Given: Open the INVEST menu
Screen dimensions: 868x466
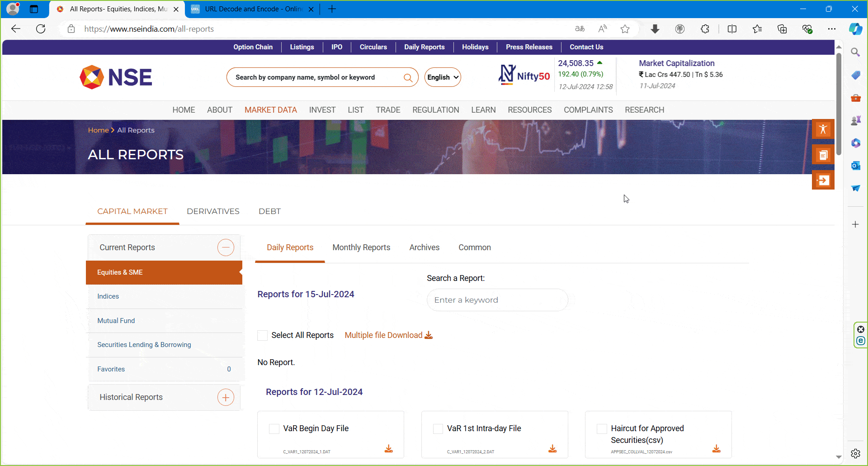Looking at the screenshot, I should click(x=322, y=110).
